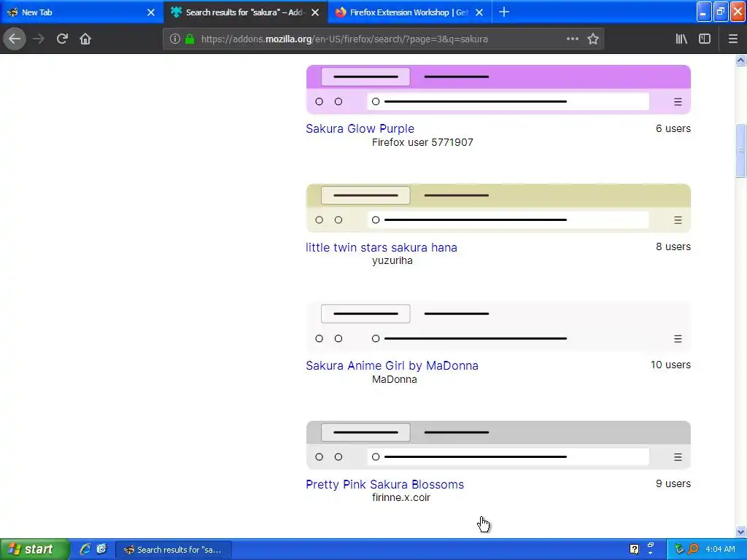Click the little twin stars theme preview
Screen dimensions: 747x560
tap(498, 208)
